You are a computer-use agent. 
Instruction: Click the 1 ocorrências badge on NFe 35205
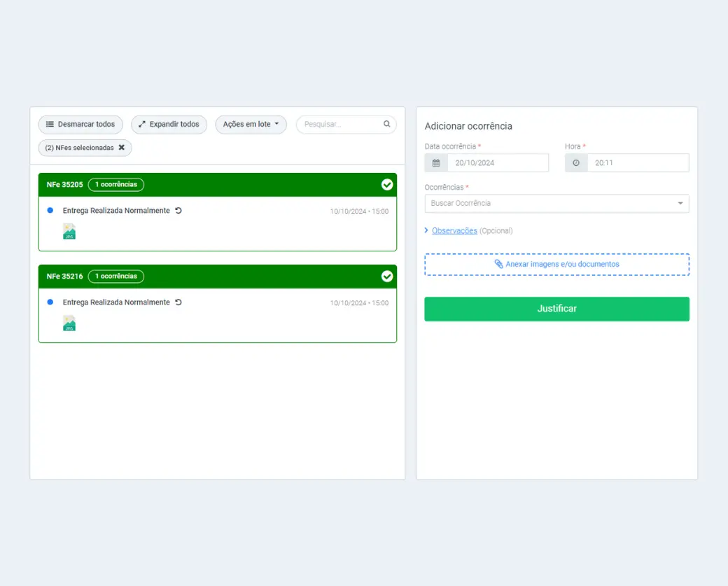pyautogui.click(x=116, y=185)
